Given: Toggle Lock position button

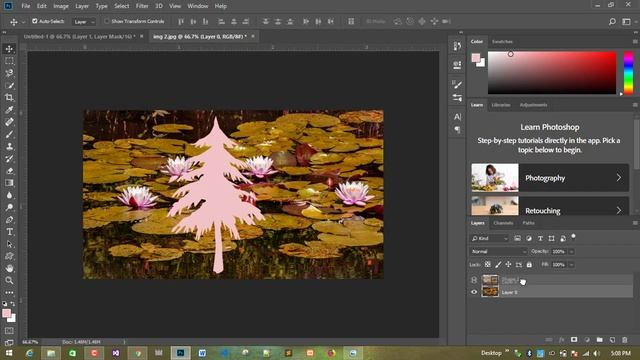Looking at the screenshot, I should click(508, 264).
